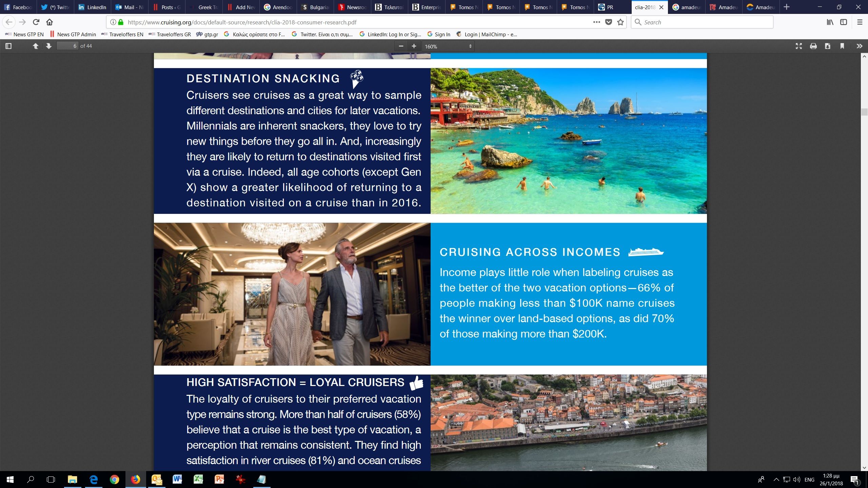868x488 pixels.
Task: Open News GTP EN bookmark
Action: [x=24, y=34]
